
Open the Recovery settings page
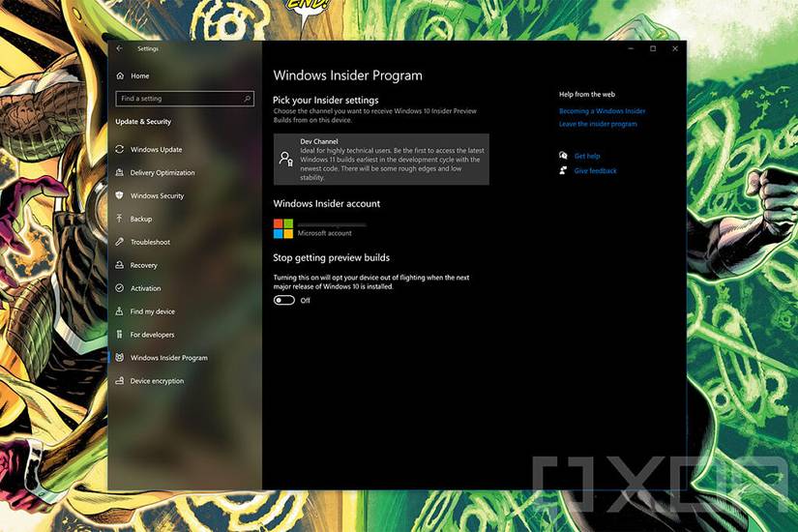click(x=143, y=265)
